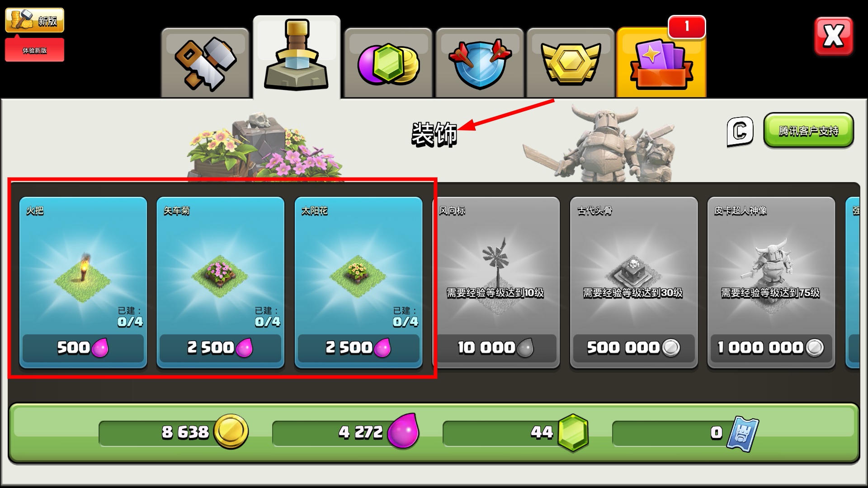Click the 腾讯客户支持 green button
This screenshot has height=488, width=868.
pos(809,130)
